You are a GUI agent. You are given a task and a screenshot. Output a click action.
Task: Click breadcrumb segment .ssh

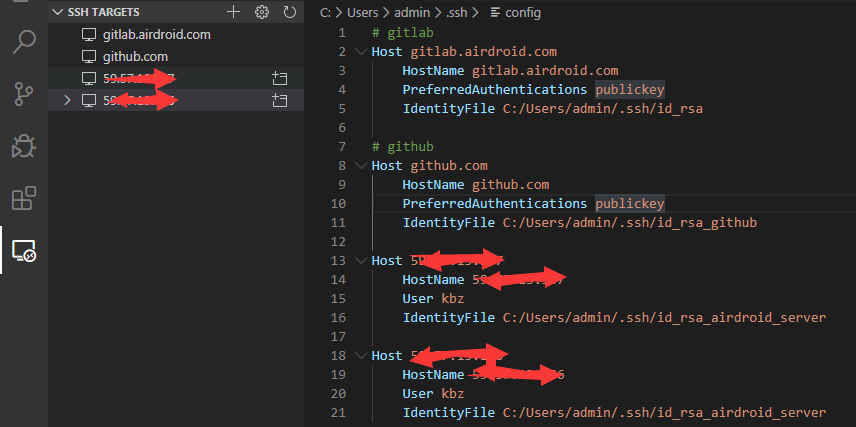[x=456, y=12]
